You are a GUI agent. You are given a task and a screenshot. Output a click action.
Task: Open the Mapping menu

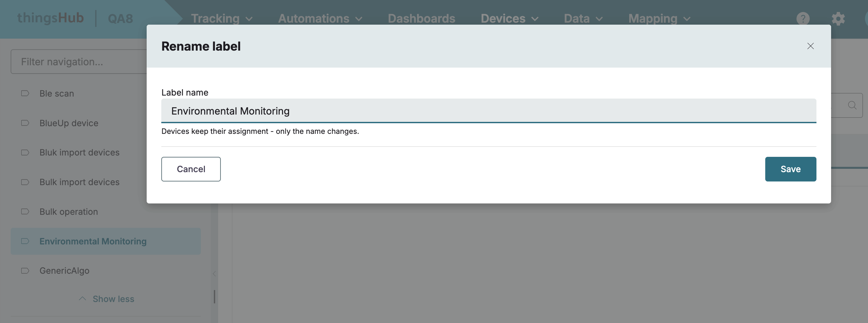click(x=659, y=19)
